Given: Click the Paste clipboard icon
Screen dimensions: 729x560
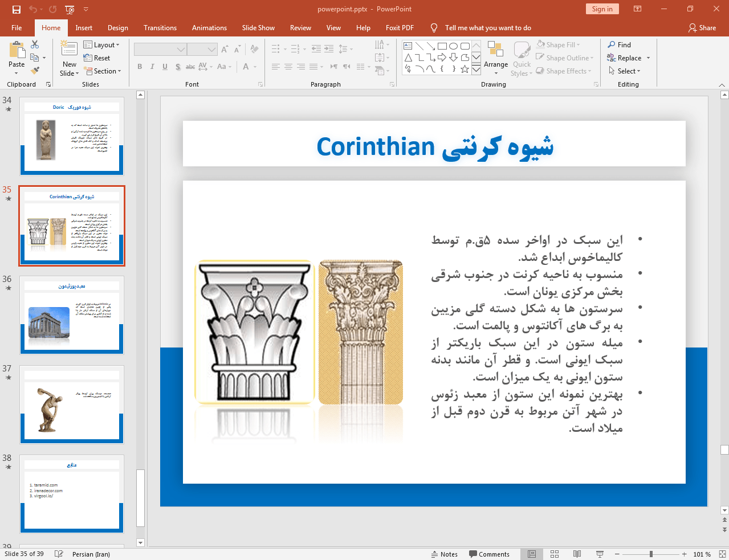Looking at the screenshot, I should pyautogui.click(x=17, y=51).
